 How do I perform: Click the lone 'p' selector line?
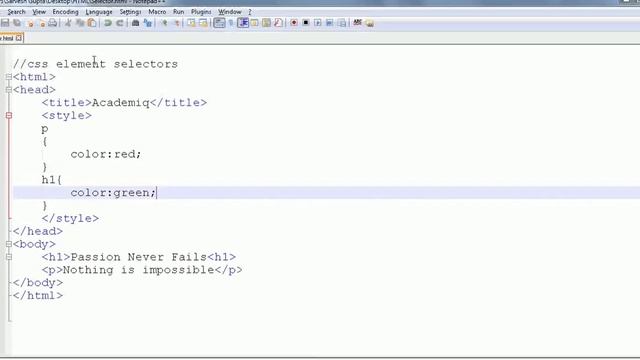click(x=45, y=129)
